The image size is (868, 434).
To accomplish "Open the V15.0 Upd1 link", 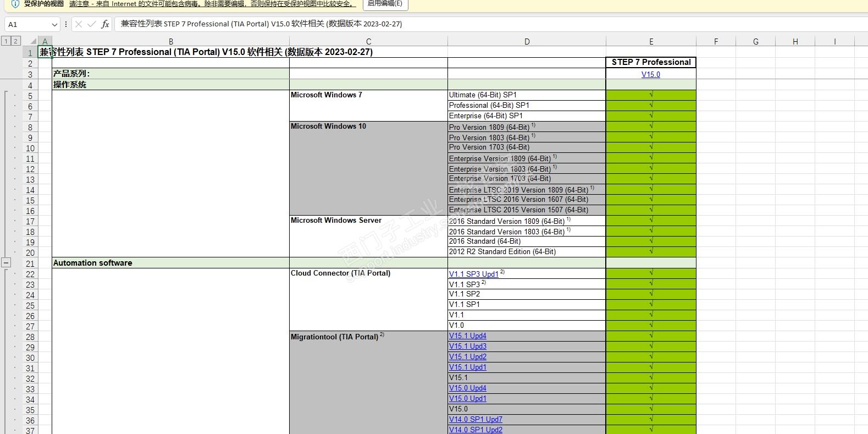I will (x=468, y=398).
